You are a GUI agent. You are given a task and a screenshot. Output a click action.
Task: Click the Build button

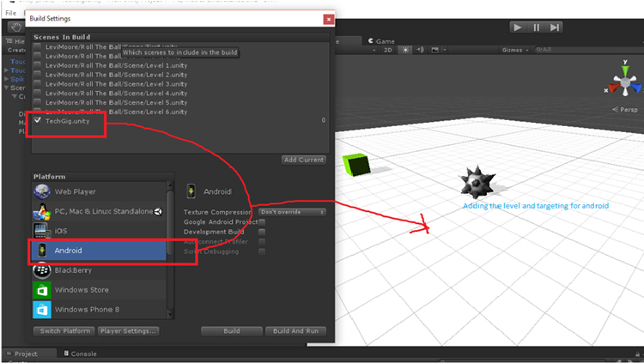(x=232, y=331)
